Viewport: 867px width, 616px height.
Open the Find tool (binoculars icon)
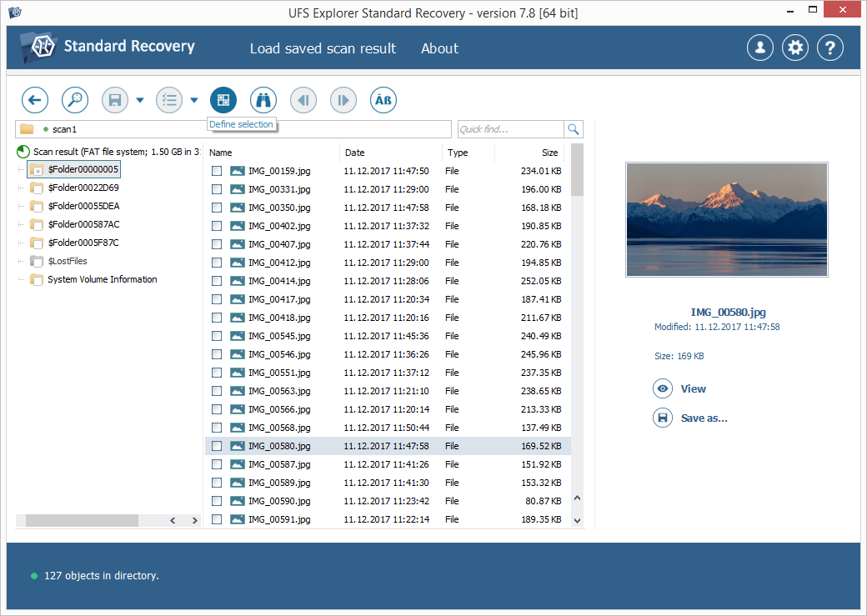(x=263, y=99)
